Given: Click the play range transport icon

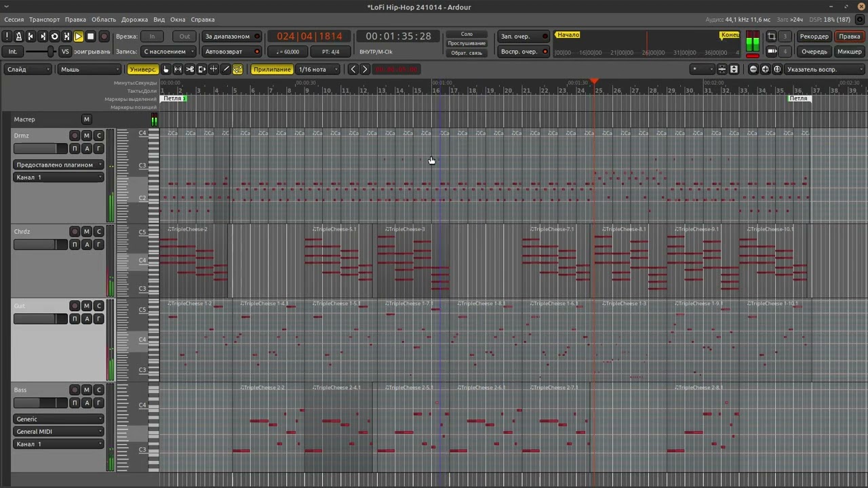Looking at the screenshot, I should pyautogui.click(x=66, y=37).
